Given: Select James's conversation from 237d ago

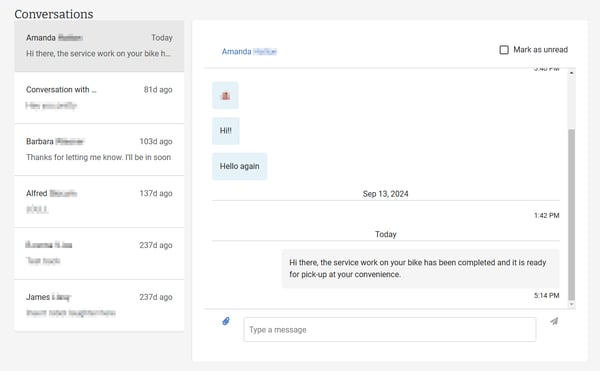Looking at the screenshot, I should (x=99, y=305).
